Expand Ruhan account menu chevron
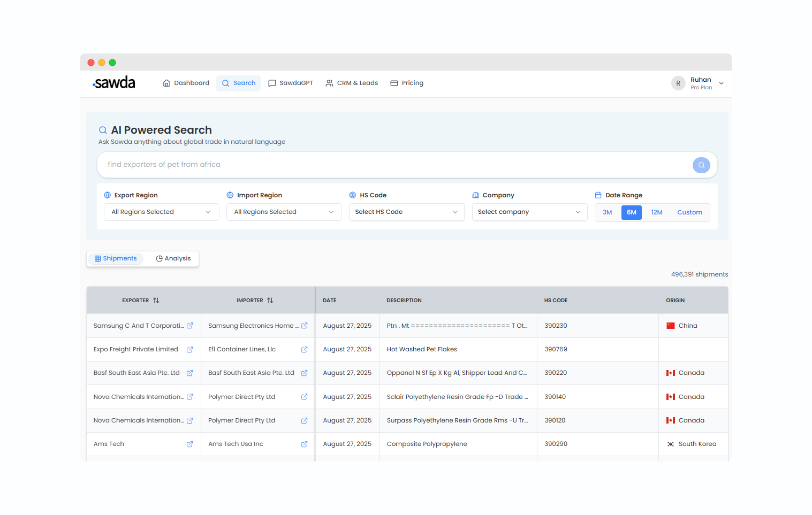 coord(722,83)
